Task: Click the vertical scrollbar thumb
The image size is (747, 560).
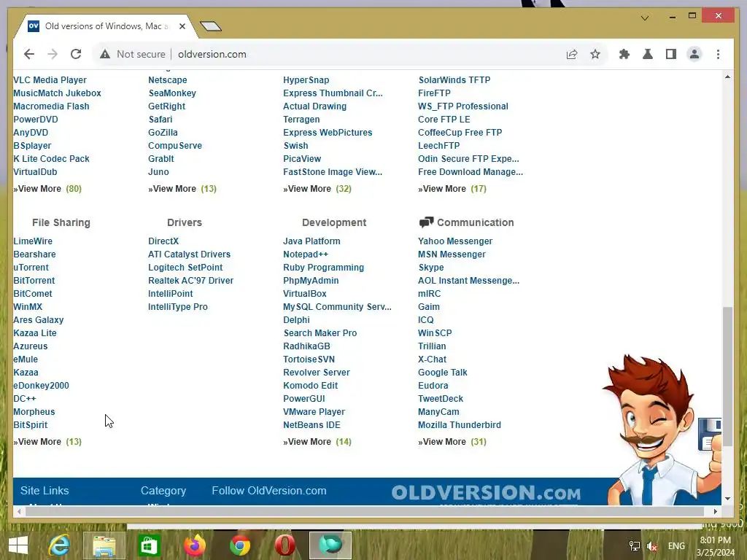Action: pyautogui.click(x=727, y=376)
